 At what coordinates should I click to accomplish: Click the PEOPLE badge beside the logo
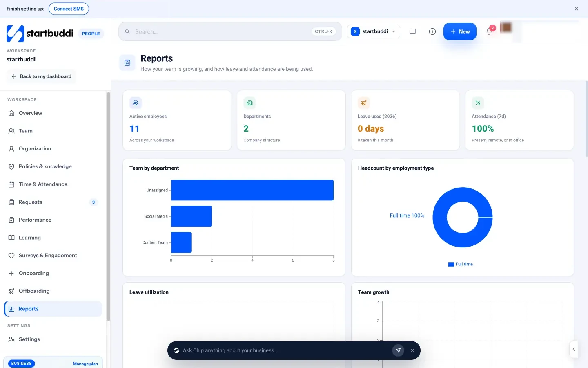pyautogui.click(x=91, y=34)
